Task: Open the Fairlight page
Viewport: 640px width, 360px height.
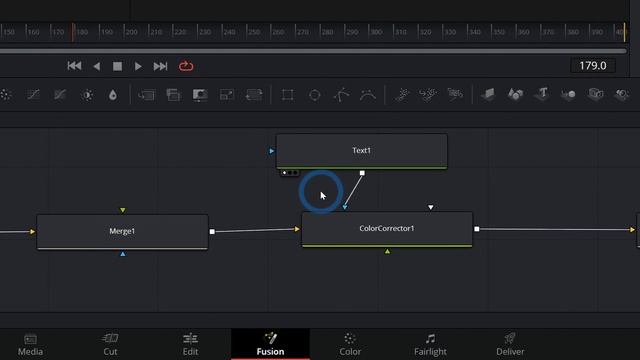Action: pyautogui.click(x=430, y=344)
